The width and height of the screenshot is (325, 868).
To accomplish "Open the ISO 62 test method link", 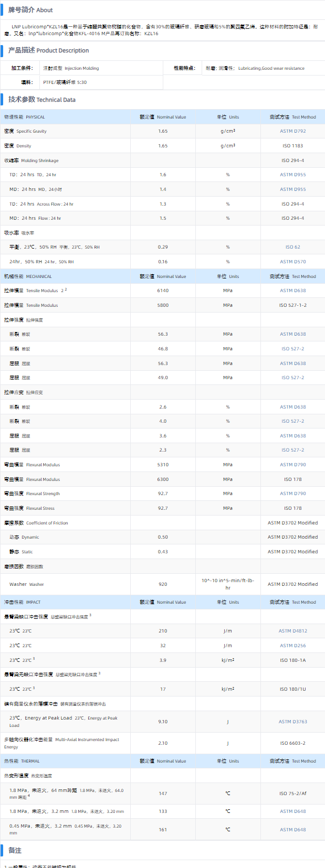I will point(292,247).
